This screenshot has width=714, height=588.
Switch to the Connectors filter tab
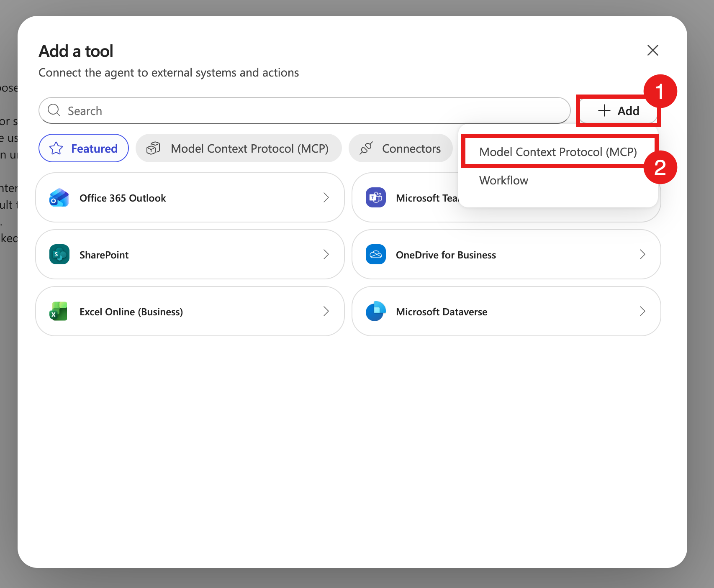[x=401, y=148]
